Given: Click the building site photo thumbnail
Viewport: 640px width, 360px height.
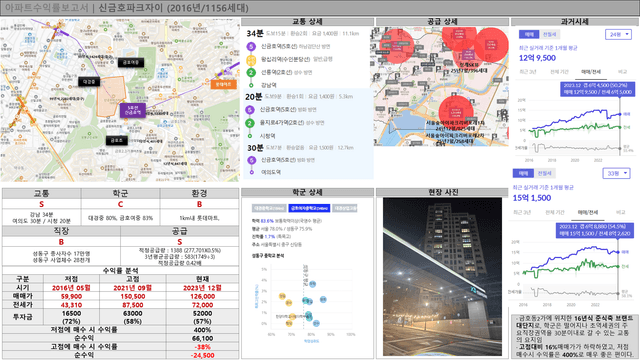Looking at the screenshot, I should click(442, 277).
